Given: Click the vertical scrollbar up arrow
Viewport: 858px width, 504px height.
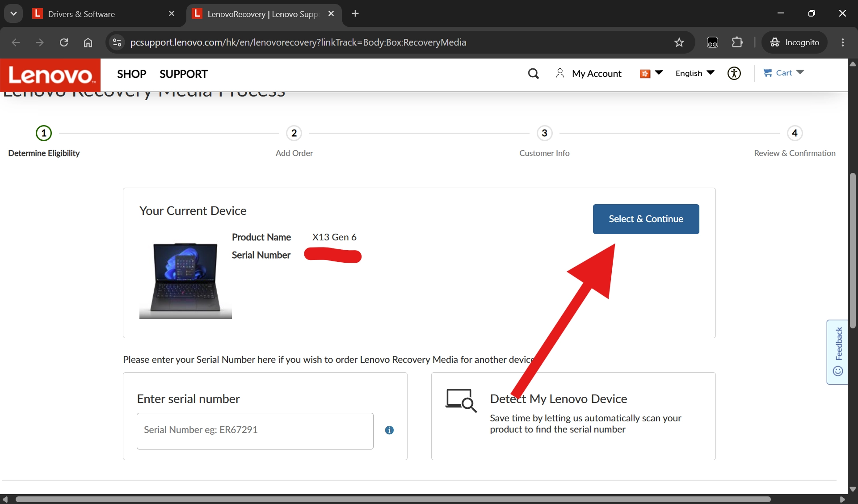Looking at the screenshot, I should pyautogui.click(x=853, y=64).
